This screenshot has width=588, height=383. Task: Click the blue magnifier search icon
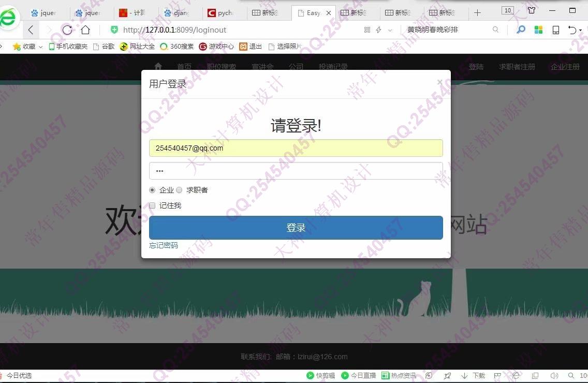click(x=521, y=30)
